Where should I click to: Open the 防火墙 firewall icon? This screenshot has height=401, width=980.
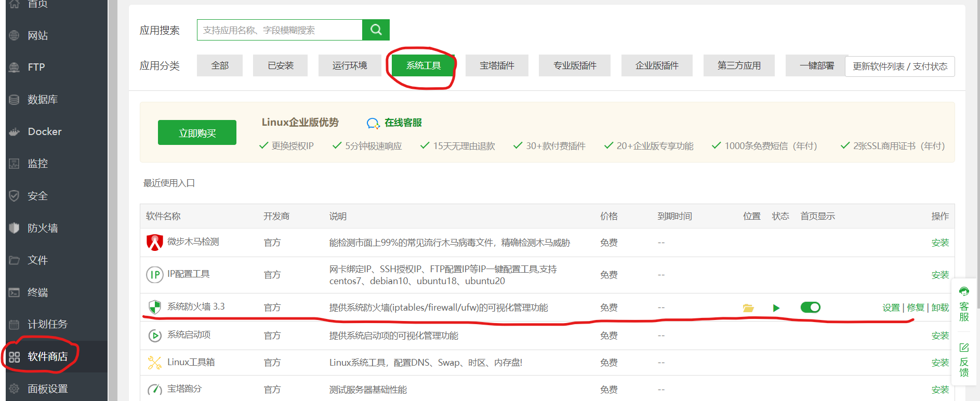coord(14,228)
